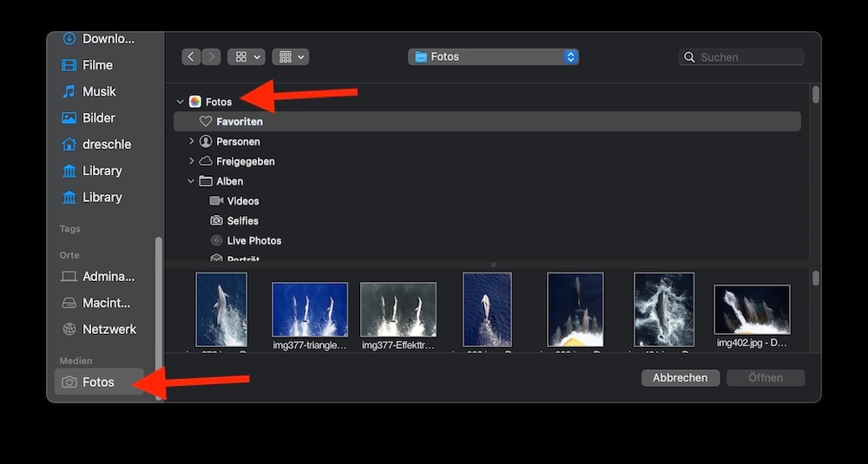Click the forward navigation arrow
This screenshot has width=868, height=464.
tap(211, 57)
